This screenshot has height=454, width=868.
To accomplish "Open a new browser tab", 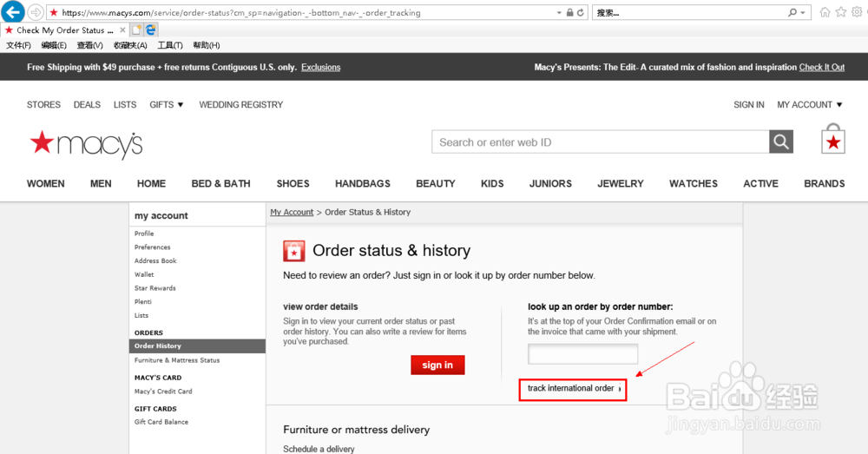I will [136, 30].
